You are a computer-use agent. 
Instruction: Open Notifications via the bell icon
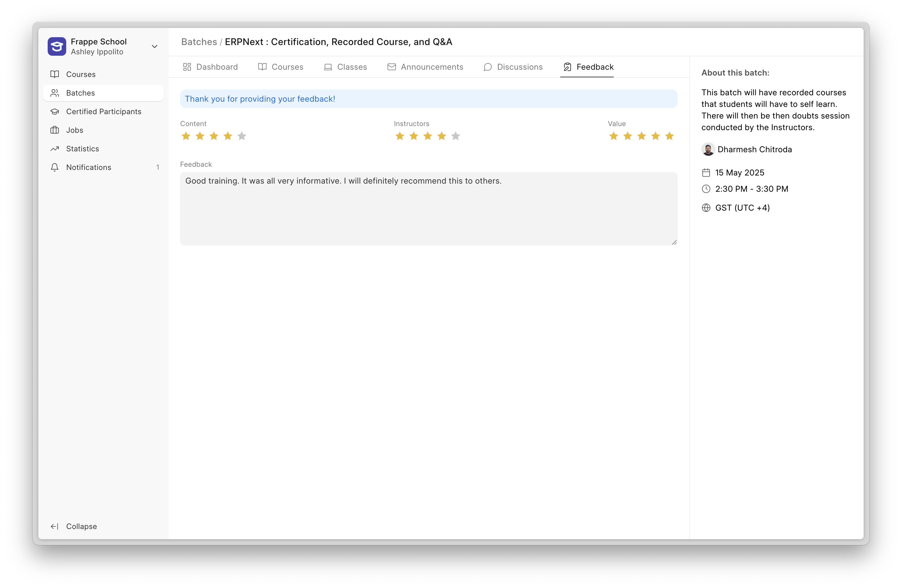coord(55,167)
